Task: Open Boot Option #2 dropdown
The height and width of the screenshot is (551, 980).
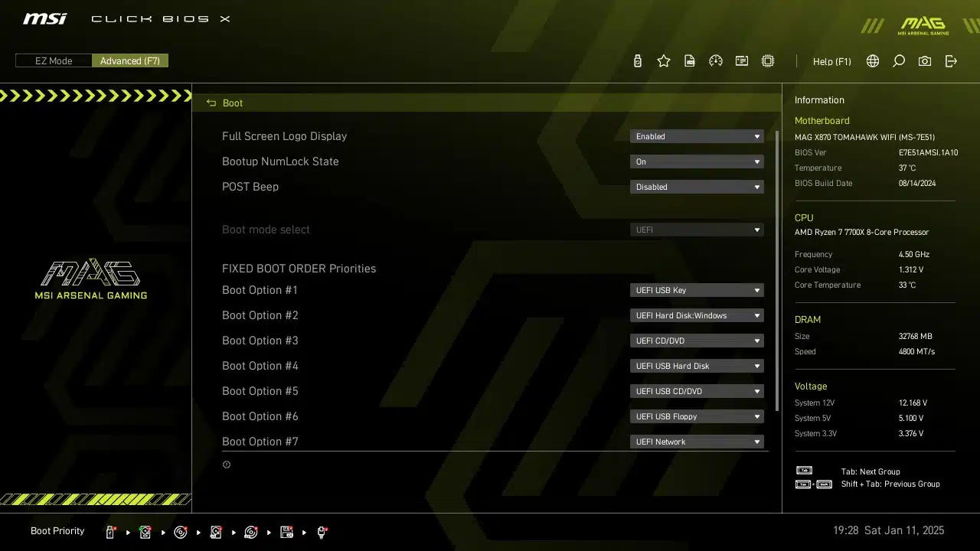Action: [697, 315]
